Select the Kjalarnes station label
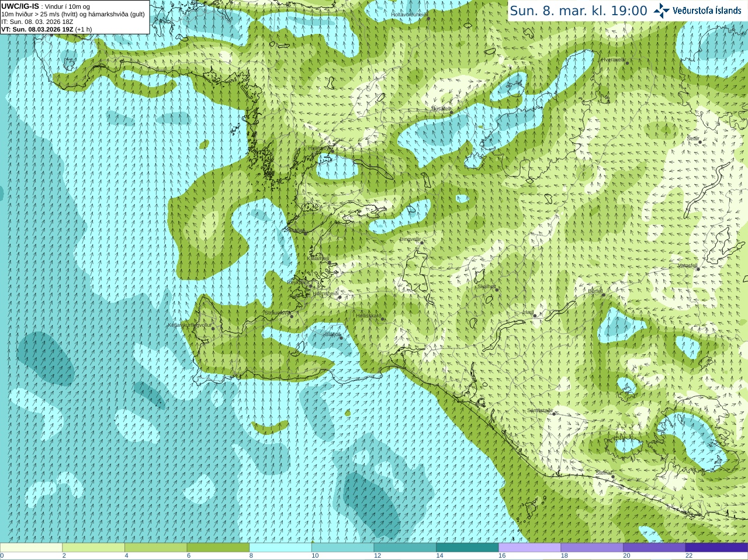 318,258
